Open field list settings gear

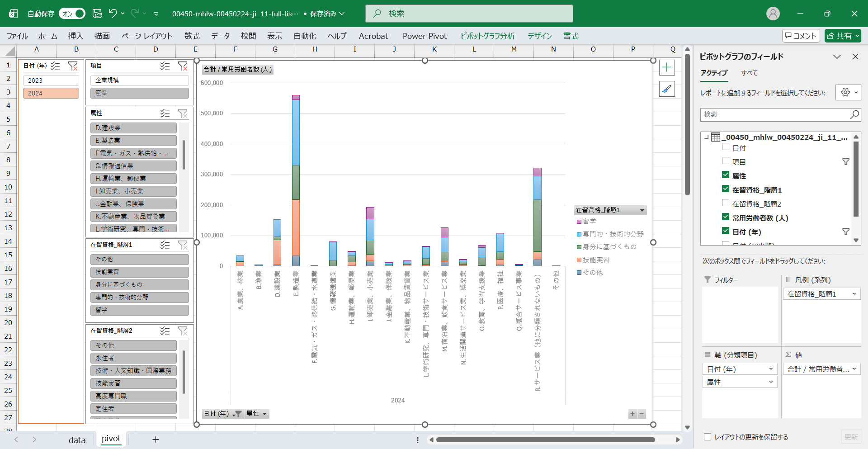pos(848,93)
